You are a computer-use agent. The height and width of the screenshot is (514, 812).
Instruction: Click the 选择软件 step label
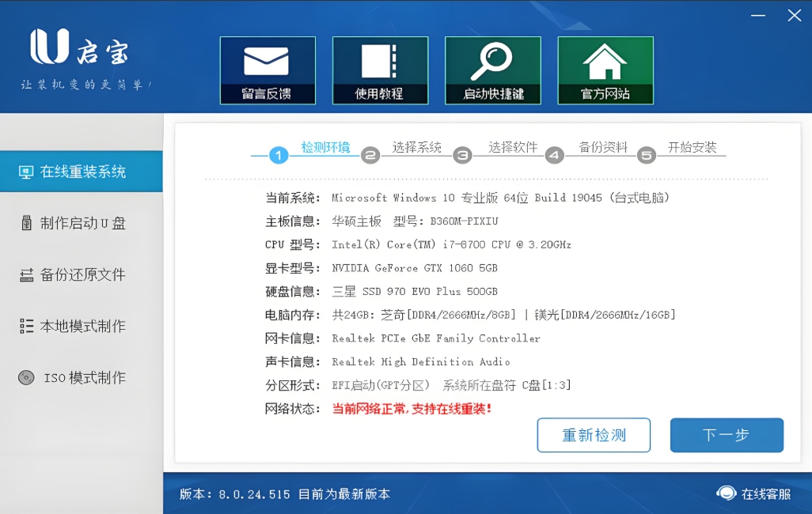(x=513, y=148)
